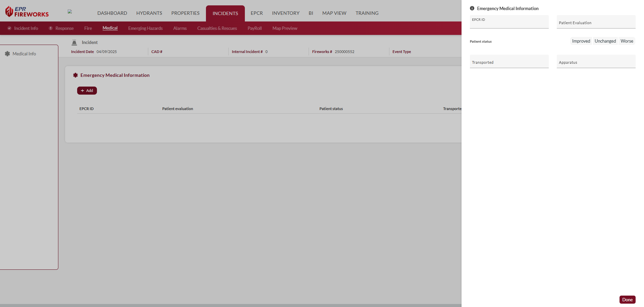
Task: Open the Apparatus dropdown
Action: tap(596, 62)
